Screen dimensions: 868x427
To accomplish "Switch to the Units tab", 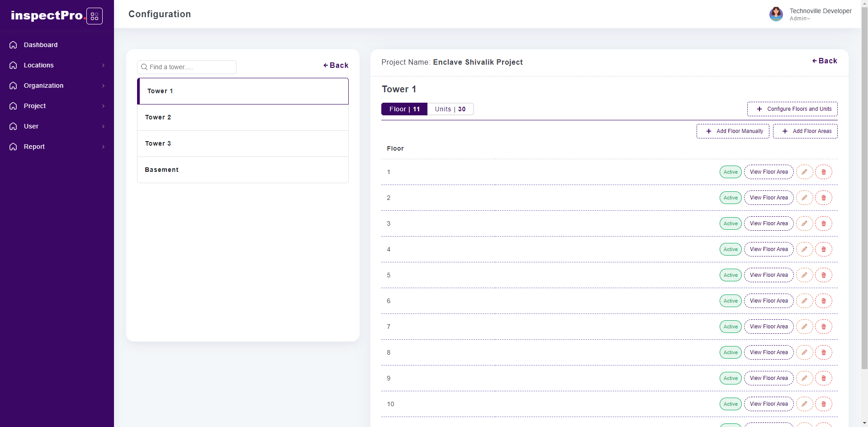I will [x=450, y=109].
